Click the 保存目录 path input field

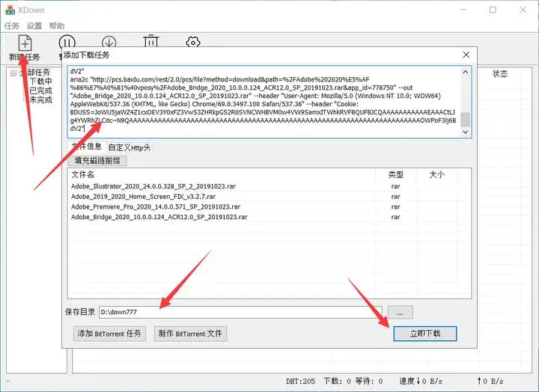pyautogui.click(x=240, y=312)
